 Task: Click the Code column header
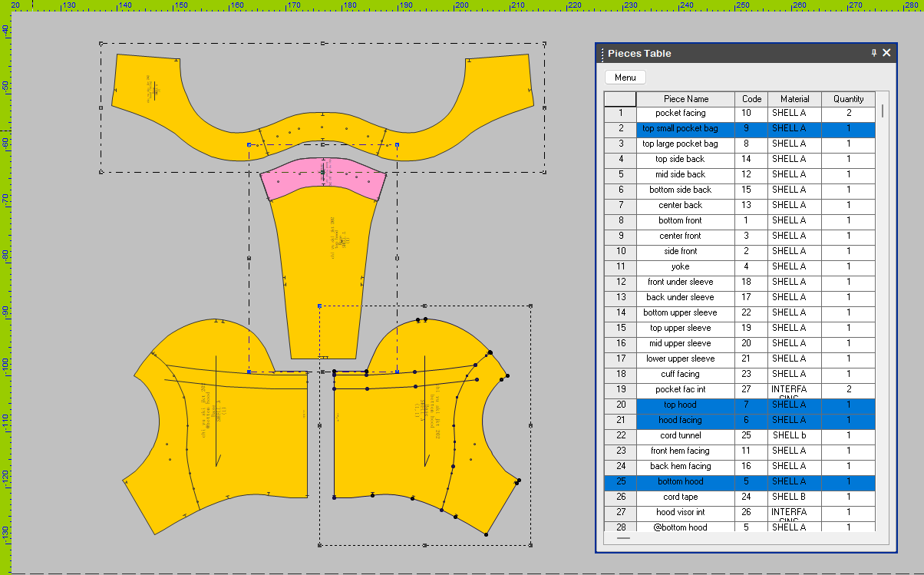pos(751,98)
